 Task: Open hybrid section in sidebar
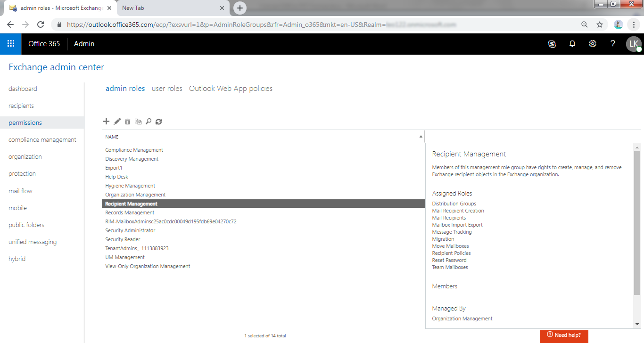click(x=17, y=259)
